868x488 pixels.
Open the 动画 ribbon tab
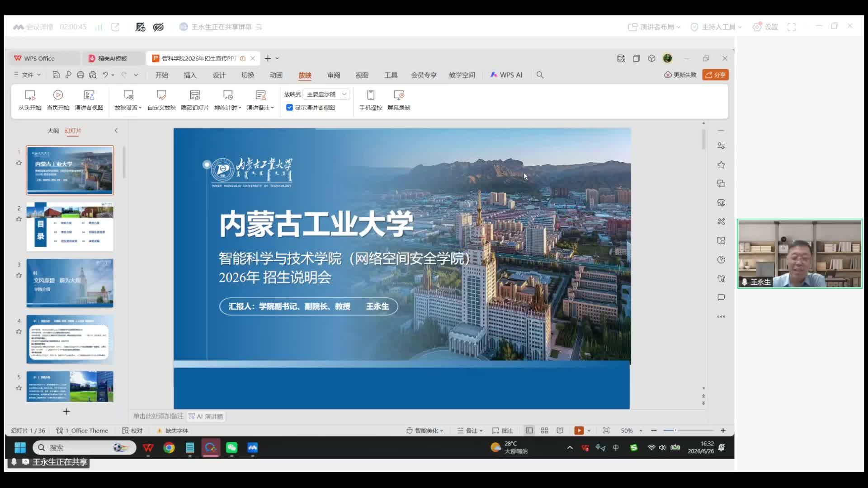276,75
